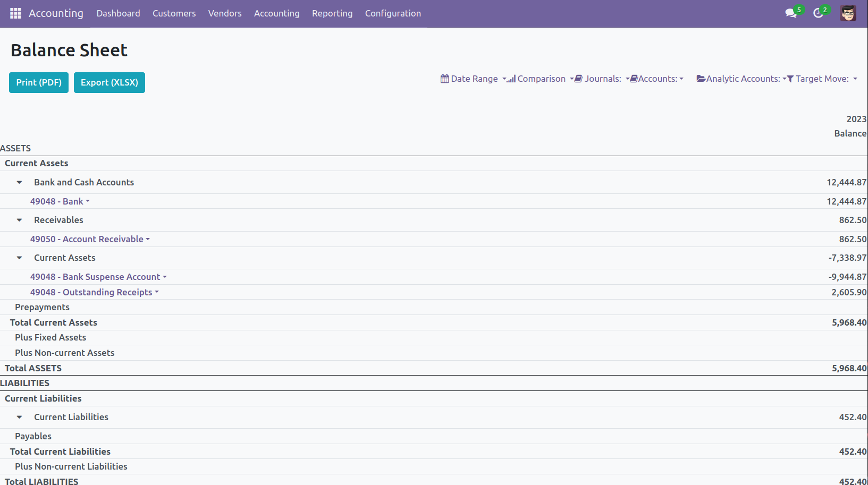This screenshot has width=868, height=485.
Task: Click the Analytic Accounts folder icon
Action: tap(701, 79)
